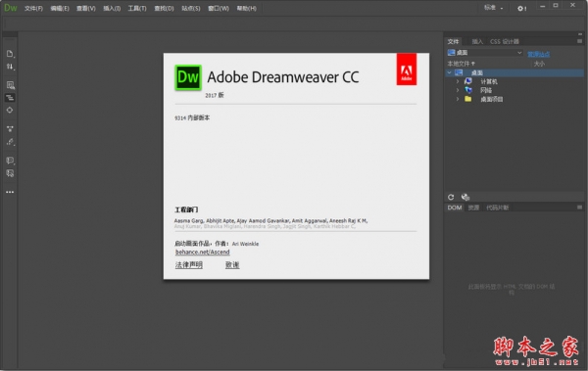Viewport: 588px width, 371px height.
Task: Sort by the 大小 column header
Action: click(539, 64)
